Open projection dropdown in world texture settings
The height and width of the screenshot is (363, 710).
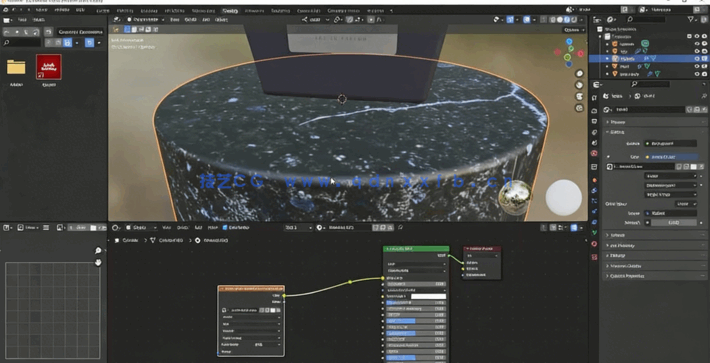click(671, 185)
